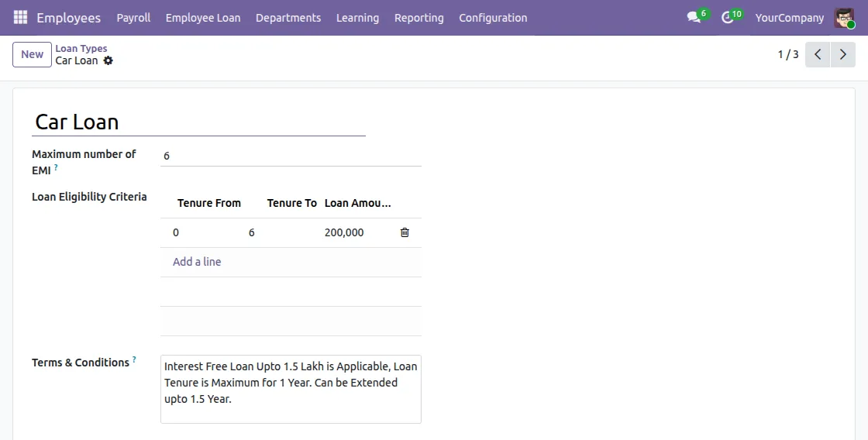868x440 pixels.
Task: Go to next record with right arrow
Action: [x=843, y=54]
